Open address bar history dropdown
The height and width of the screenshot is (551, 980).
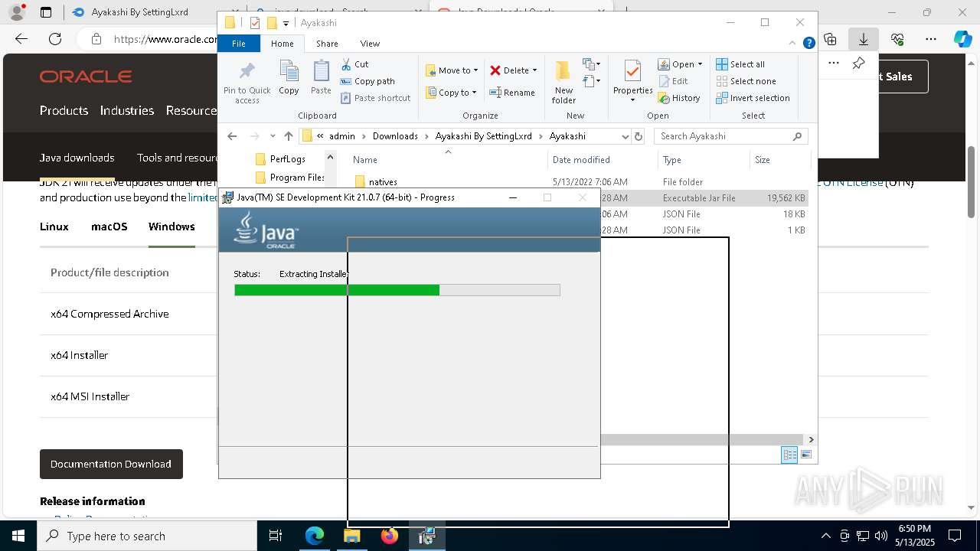[x=625, y=136]
